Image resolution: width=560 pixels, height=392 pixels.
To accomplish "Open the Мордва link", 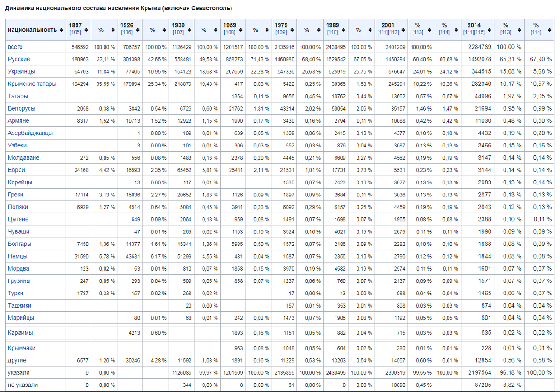I will (19, 268).
